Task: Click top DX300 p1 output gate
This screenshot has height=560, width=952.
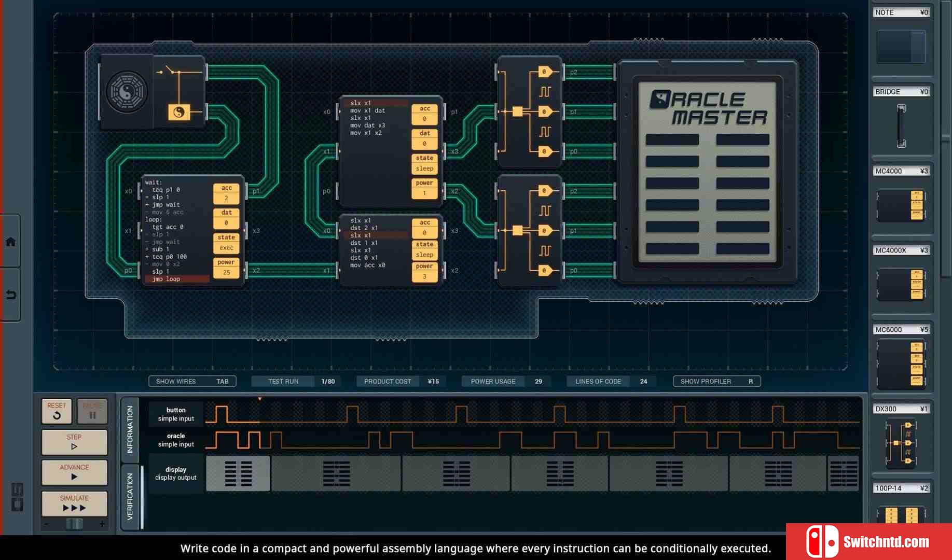Action: click(x=545, y=111)
